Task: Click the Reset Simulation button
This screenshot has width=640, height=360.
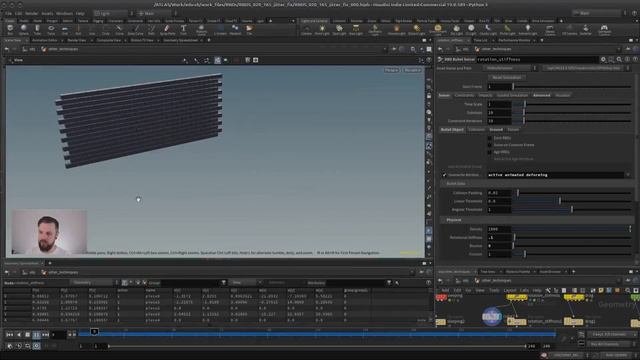Action: [507, 77]
